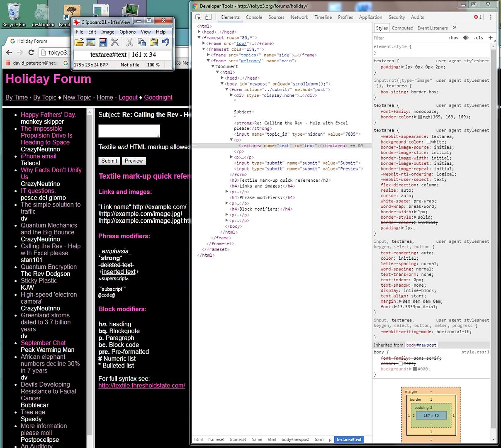Expand the frame src="topics/" node
The width and height of the screenshot is (501, 448).
(x=209, y=55)
